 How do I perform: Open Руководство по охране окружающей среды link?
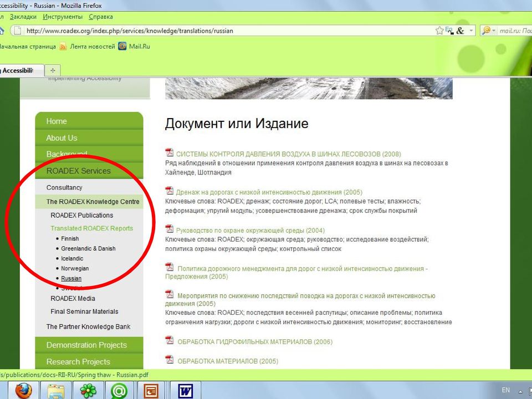point(250,231)
